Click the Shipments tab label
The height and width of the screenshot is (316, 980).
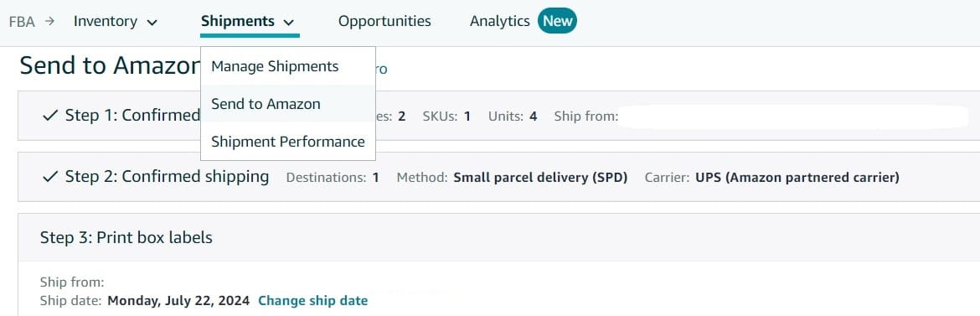(238, 21)
